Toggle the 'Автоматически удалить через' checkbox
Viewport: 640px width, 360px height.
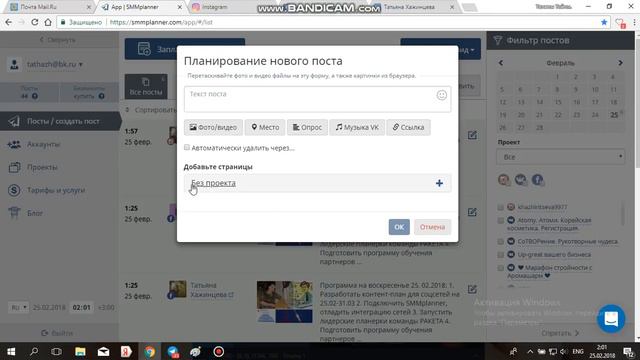(x=187, y=147)
